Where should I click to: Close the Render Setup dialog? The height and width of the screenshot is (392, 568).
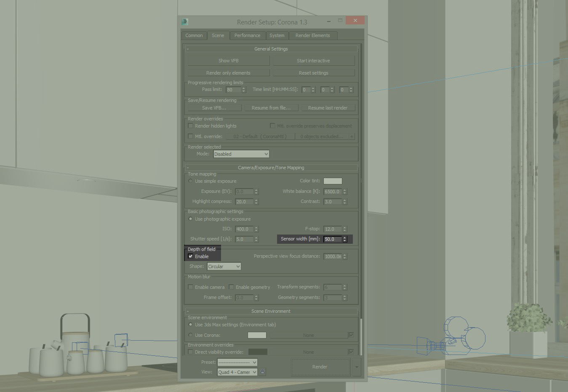(x=355, y=20)
